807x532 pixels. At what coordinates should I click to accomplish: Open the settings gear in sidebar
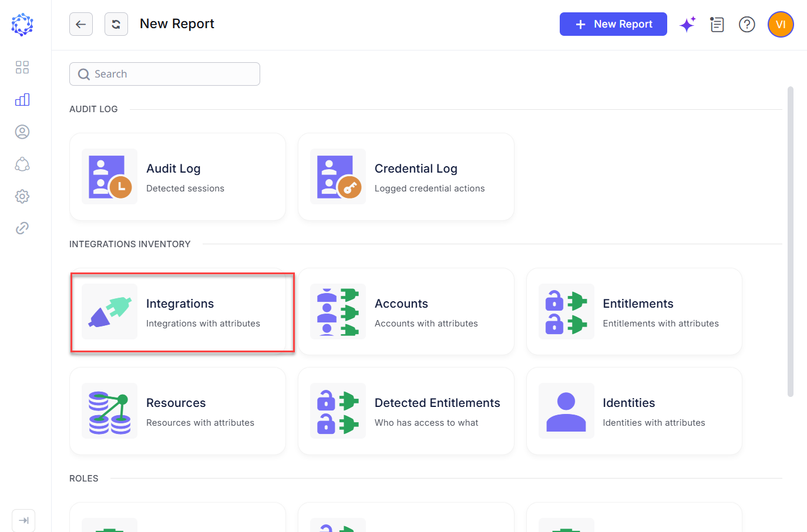[x=22, y=196]
